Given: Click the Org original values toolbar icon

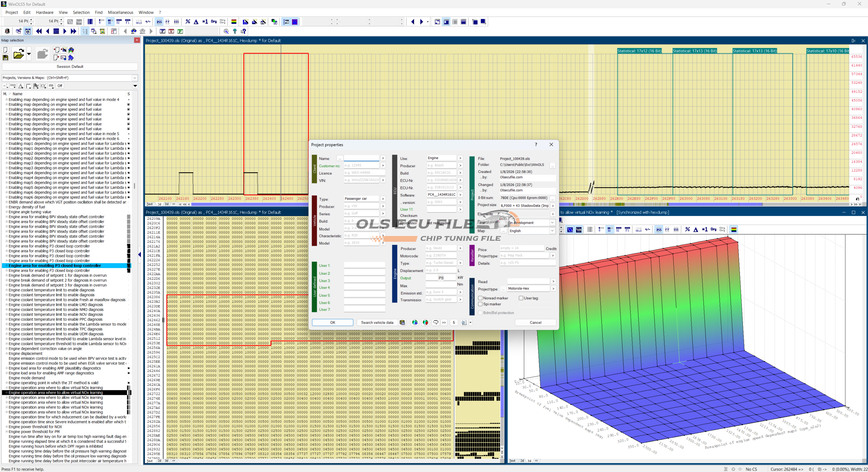Looking at the screenshot, I should coord(214,22).
